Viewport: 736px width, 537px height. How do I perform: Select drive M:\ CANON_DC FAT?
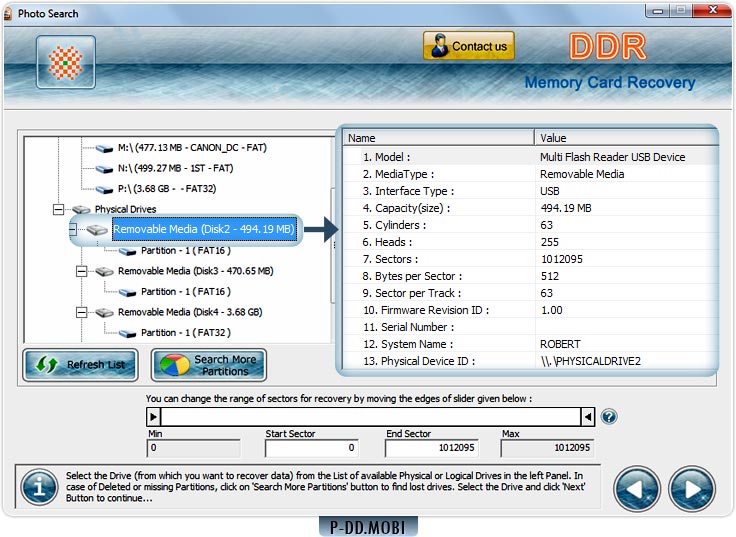coord(192,148)
